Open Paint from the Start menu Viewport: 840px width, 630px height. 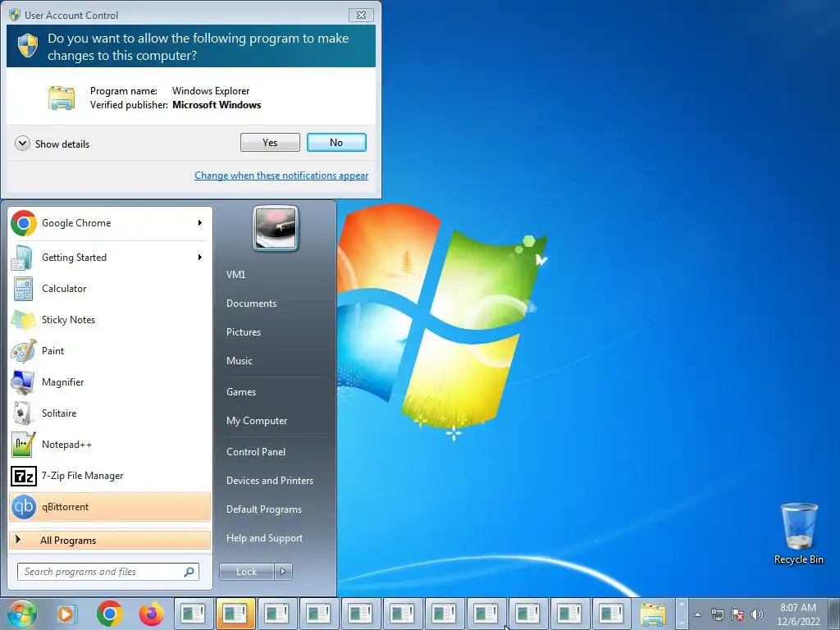(x=110, y=351)
